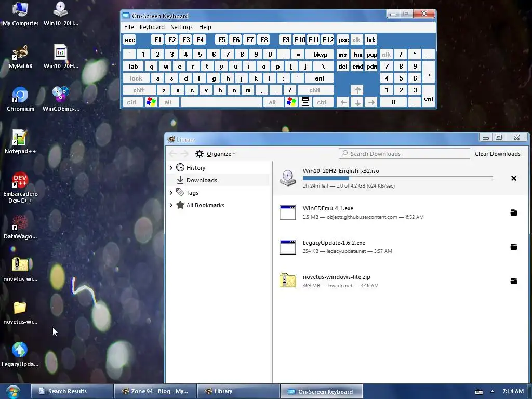532x399 pixels.
Task: Switch to Zone 94 - Blog taskbar window
Action: [155, 391]
